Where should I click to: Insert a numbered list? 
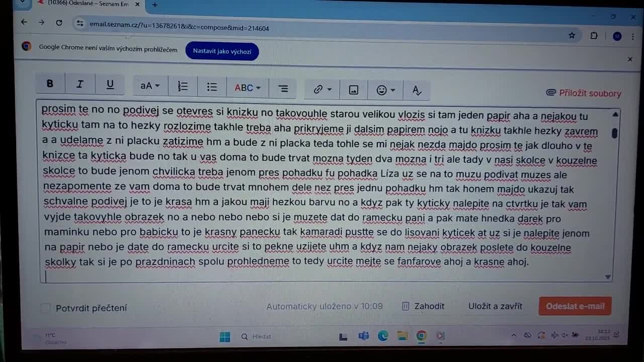183,87
